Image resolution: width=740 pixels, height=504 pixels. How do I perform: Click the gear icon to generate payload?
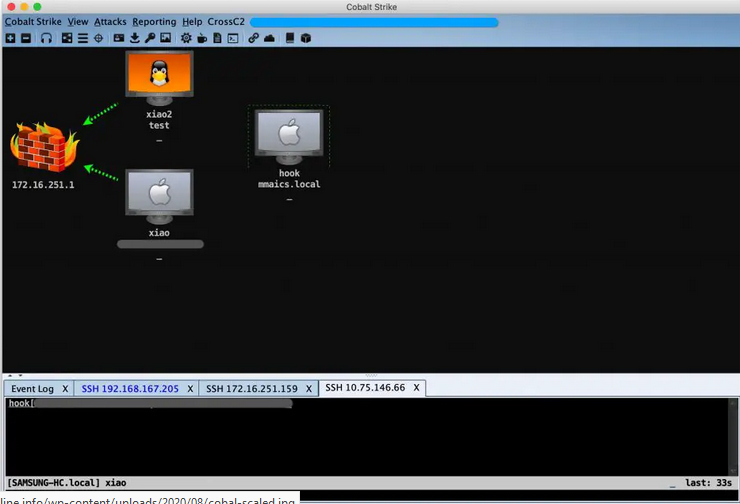186,38
